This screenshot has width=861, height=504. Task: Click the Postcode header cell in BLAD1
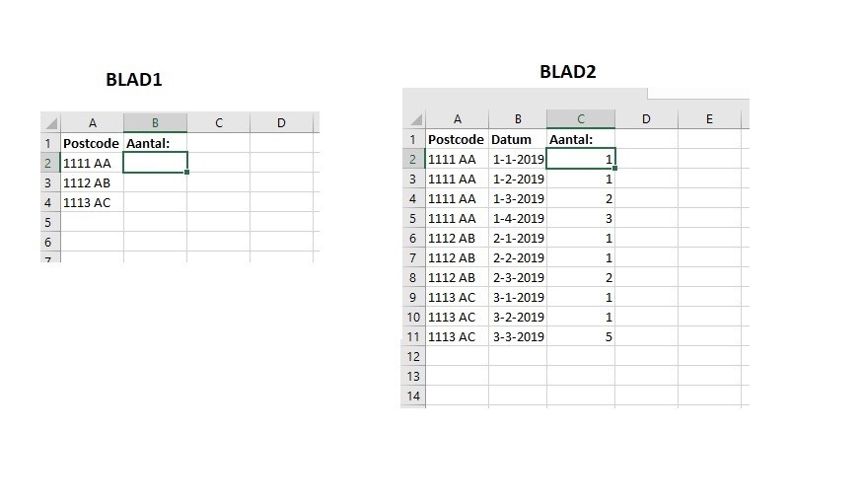pyautogui.click(x=92, y=143)
